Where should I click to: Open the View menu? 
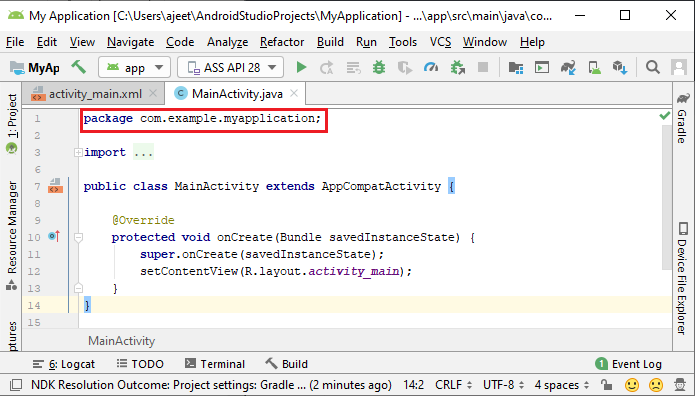82,42
